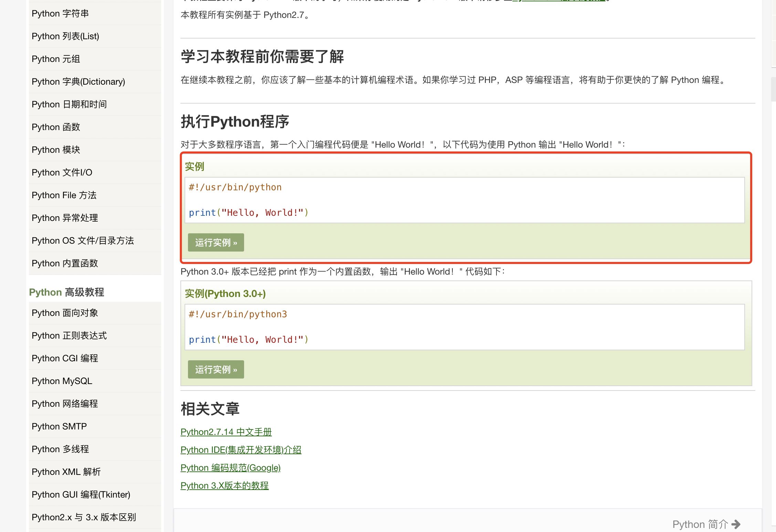Open Python 面向对象 advanced chapter
Image resolution: width=776 pixels, height=532 pixels.
(65, 313)
